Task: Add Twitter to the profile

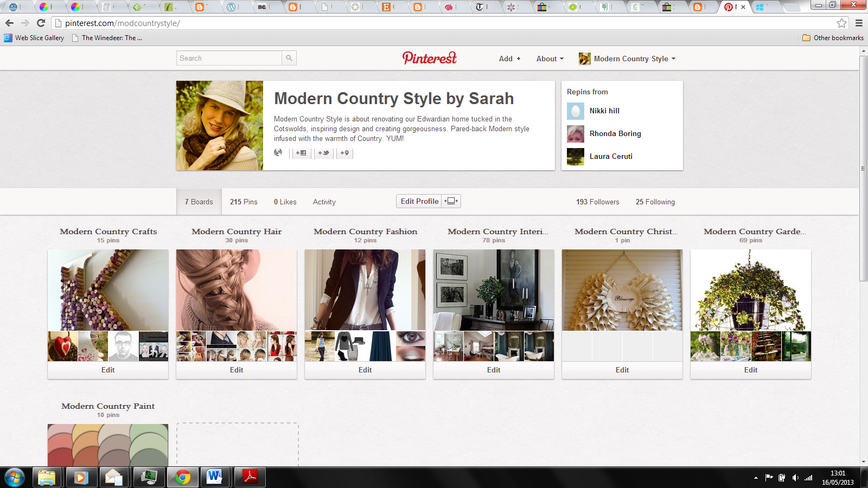Action: point(323,153)
